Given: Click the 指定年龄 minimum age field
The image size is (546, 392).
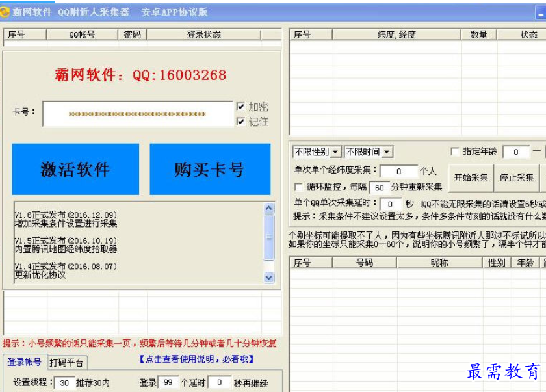Looking at the screenshot, I should click(x=516, y=151).
